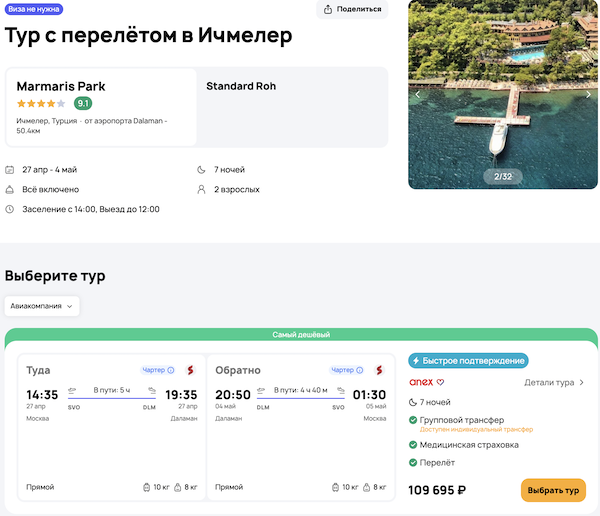Click the 9.1 hotel rating badge
The height and width of the screenshot is (516, 600).
click(83, 103)
